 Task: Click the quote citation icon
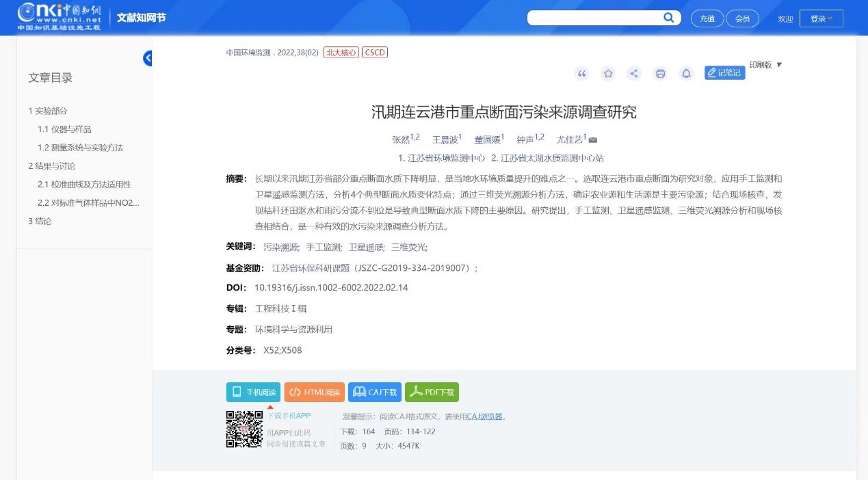(x=582, y=74)
